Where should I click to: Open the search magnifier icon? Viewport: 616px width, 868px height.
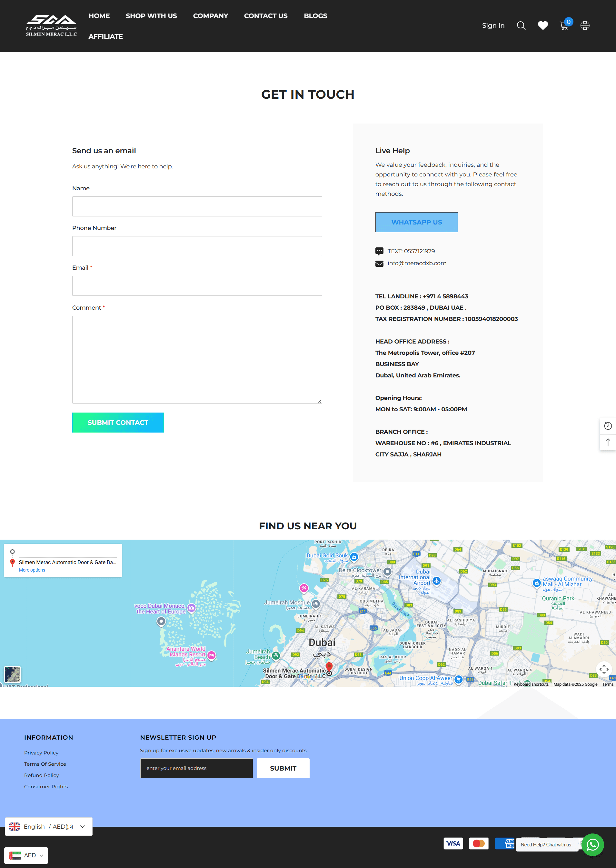tap(521, 25)
